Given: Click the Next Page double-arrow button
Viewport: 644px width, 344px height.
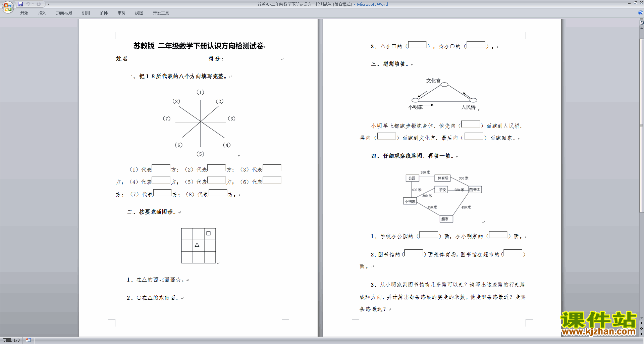Looking at the screenshot, I should click(x=641, y=334).
